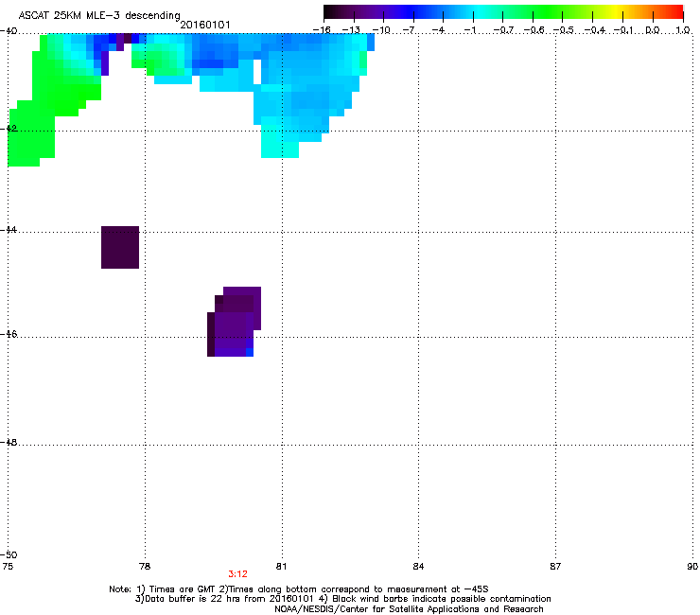The height and width of the screenshot is (615, 700).
Task: Click the dark purple data square near -44
Action: [120, 248]
